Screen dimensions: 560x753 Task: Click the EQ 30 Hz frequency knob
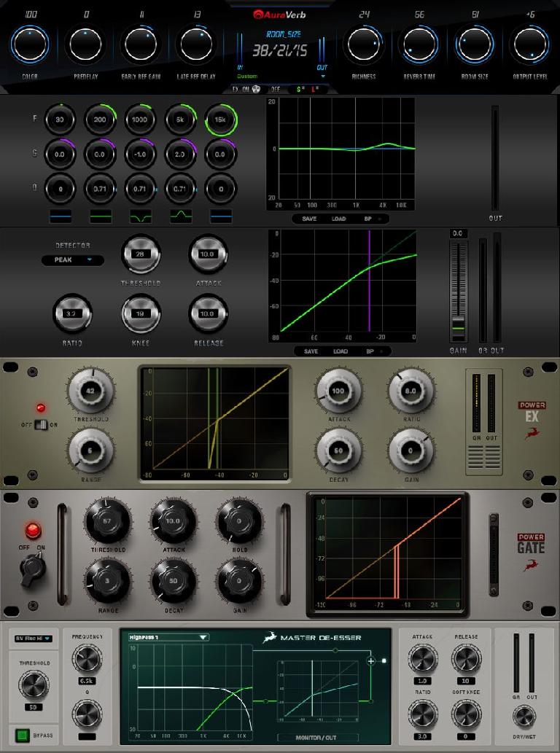tap(60, 120)
